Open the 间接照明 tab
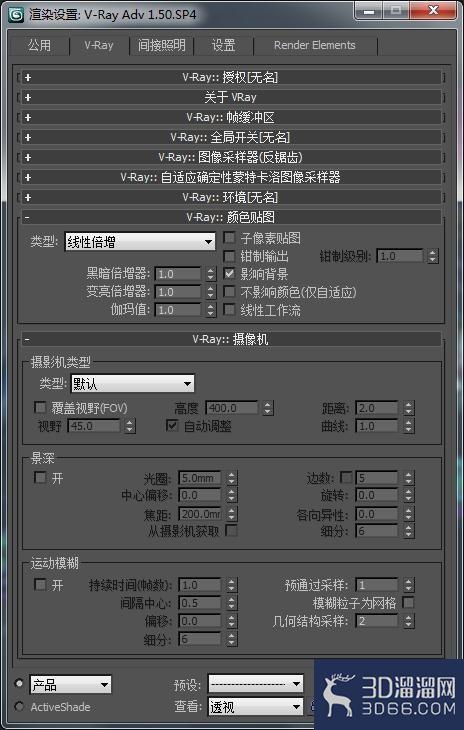The width and height of the screenshot is (464, 730). (161, 45)
